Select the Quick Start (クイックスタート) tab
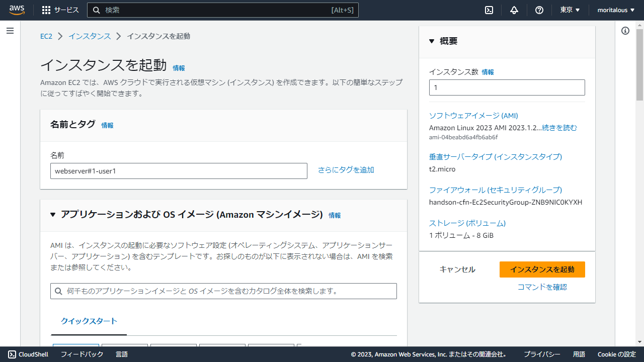 (x=89, y=321)
